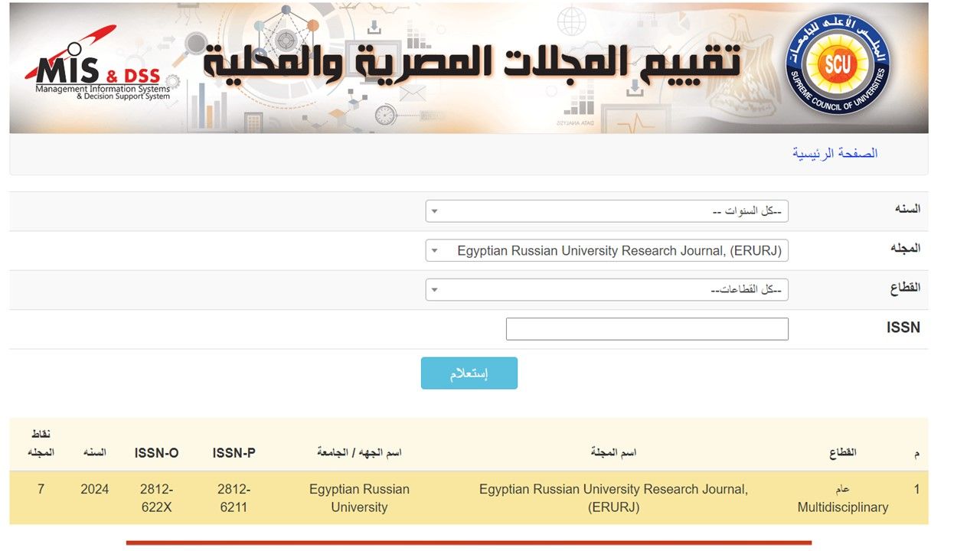Select the Egyptian Russian University cell
The height and width of the screenshot is (551, 980).
pos(359,497)
